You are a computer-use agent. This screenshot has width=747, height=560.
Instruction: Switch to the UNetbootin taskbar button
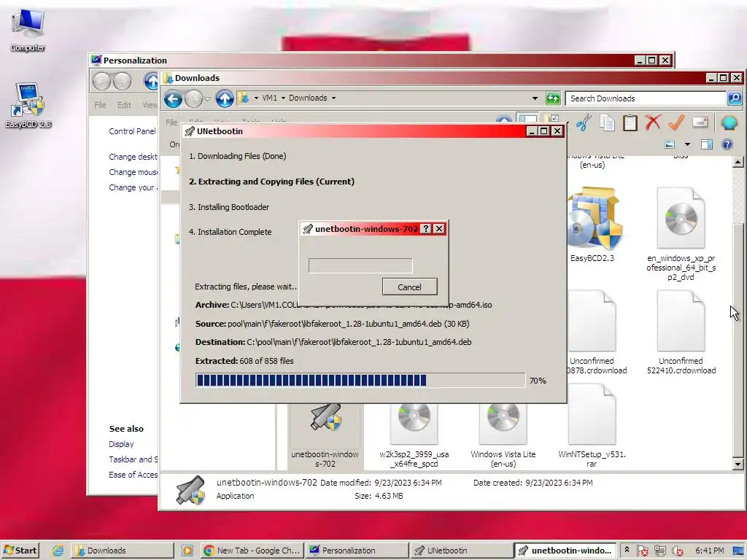[461, 551]
